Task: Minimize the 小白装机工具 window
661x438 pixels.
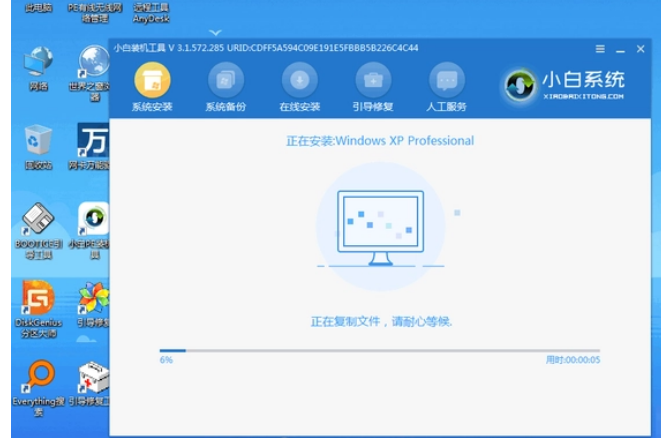Action: point(620,48)
